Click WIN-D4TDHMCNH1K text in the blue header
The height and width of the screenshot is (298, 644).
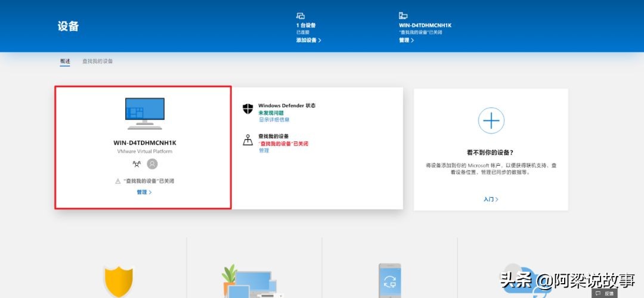(425, 26)
